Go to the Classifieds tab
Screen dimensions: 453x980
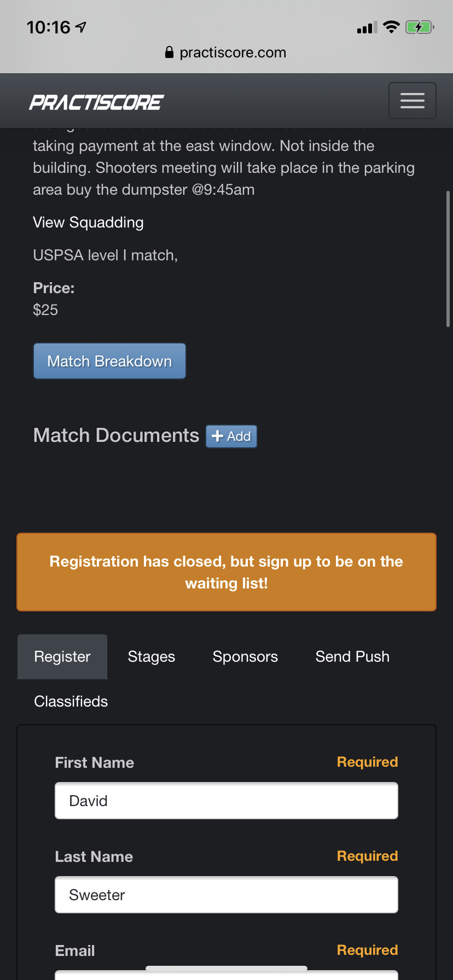point(71,702)
